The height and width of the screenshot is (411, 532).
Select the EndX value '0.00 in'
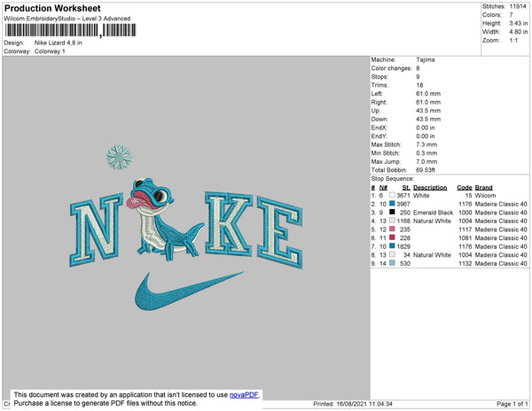click(425, 128)
